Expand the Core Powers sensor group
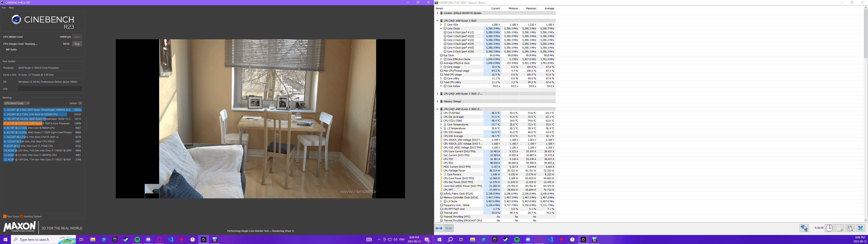Image resolution: width=868 pixels, height=244 pixels. 441,175
